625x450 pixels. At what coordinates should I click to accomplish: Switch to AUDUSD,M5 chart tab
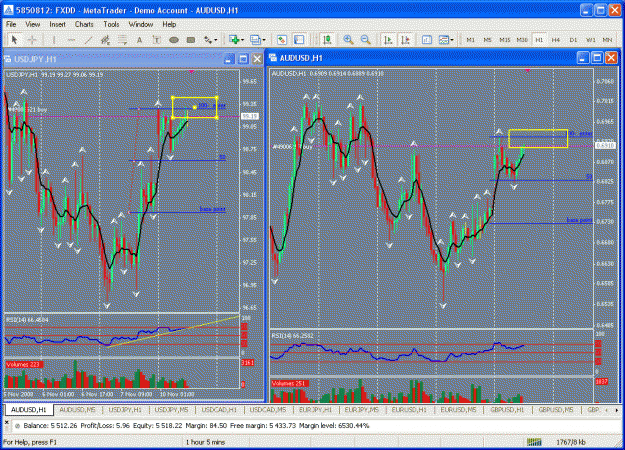[77, 410]
